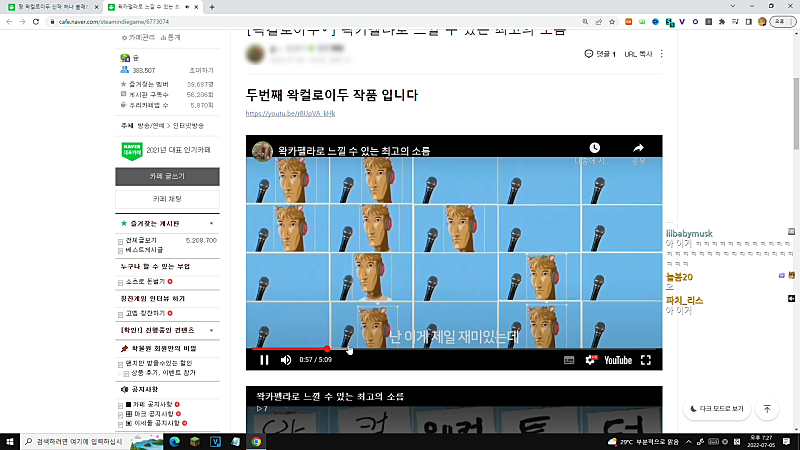Click the Watch Later clock icon

(x=594, y=148)
